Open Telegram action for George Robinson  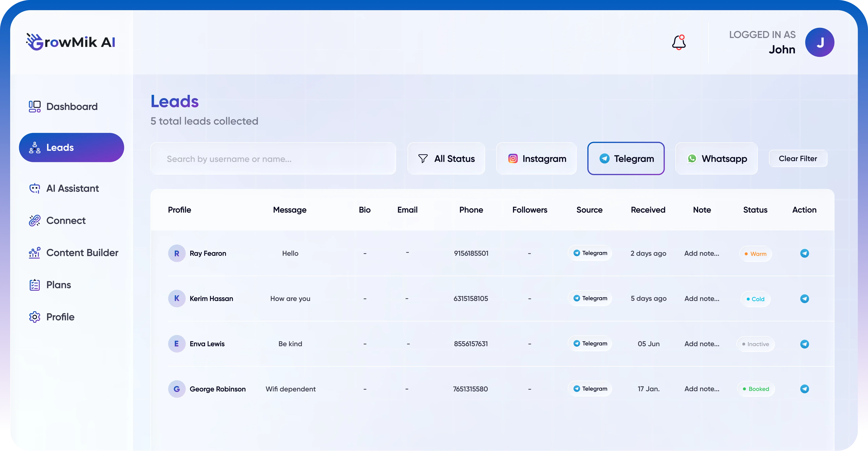804,389
